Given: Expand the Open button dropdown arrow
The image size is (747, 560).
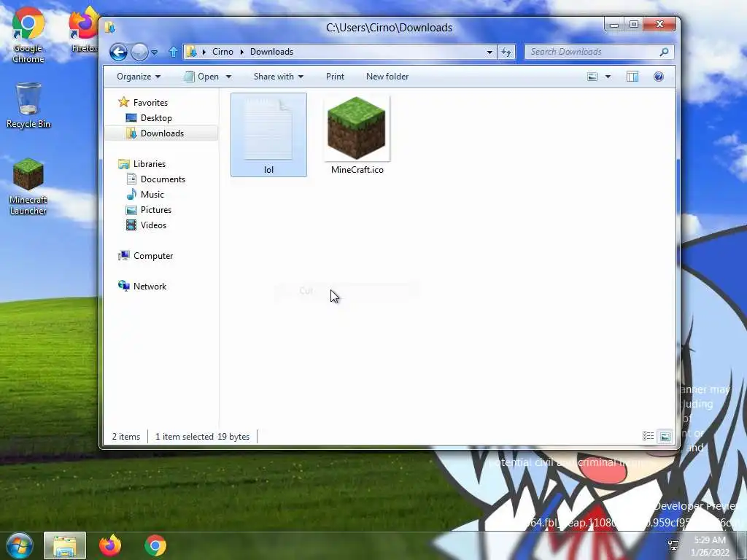Looking at the screenshot, I should tap(228, 77).
